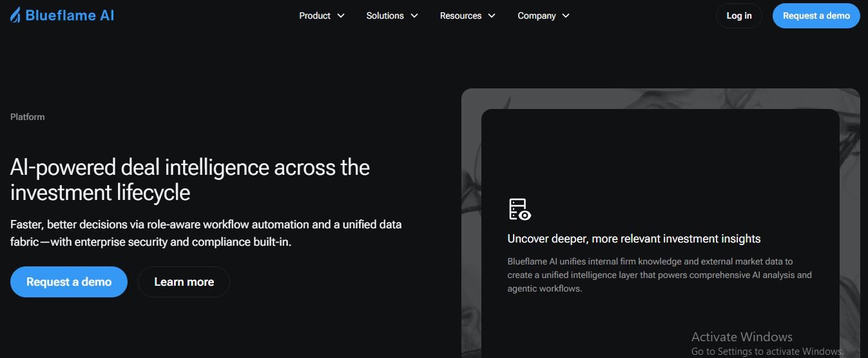Expand the chevron next to Resources
Viewport: 868px width, 358px height.
tap(492, 15)
